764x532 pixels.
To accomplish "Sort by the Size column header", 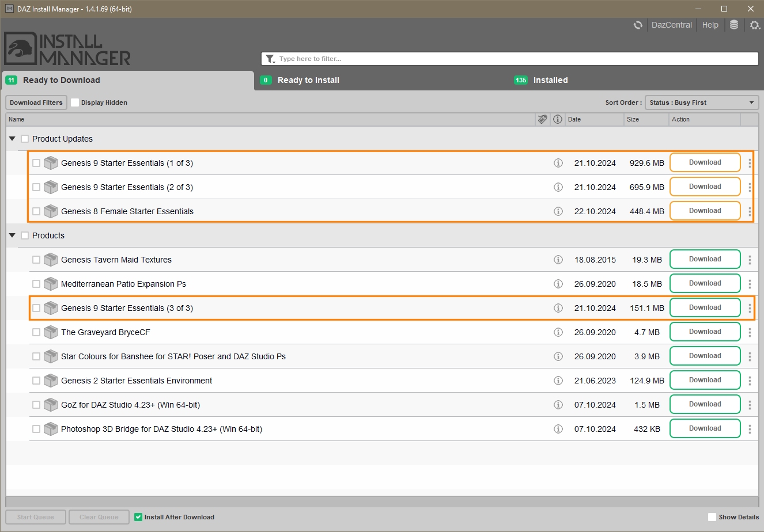I will tap(646, 119).
